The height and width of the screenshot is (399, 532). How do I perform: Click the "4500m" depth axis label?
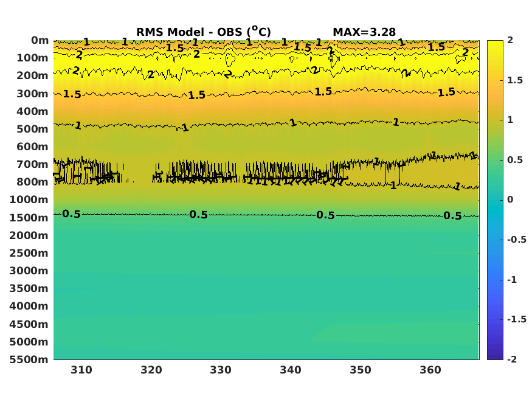pyautogui.click(x=29, y=324)
